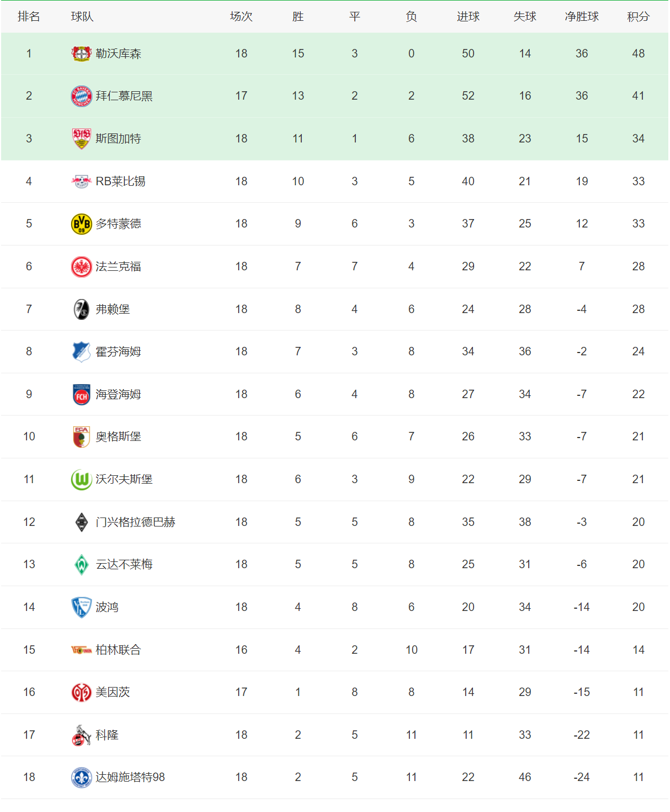Open team link 达姆施塔特98
Screen dimensions: 670x812
(130, 778)
